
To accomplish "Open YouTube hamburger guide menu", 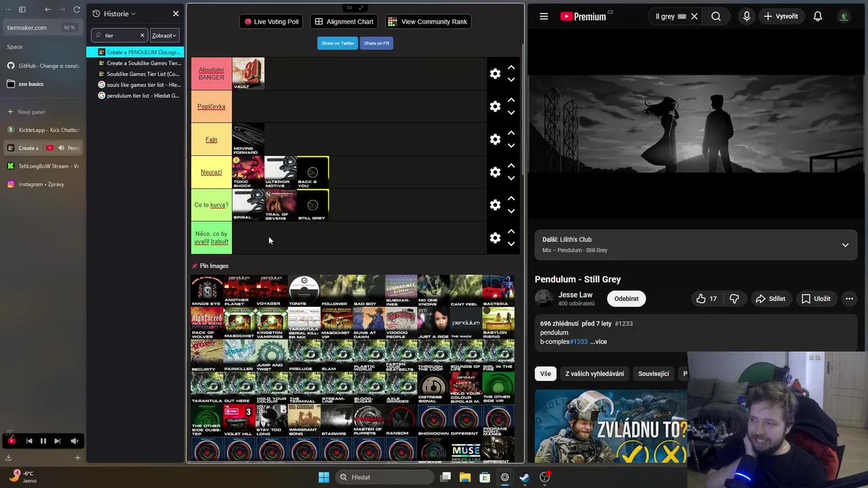I will pos(543,16).
